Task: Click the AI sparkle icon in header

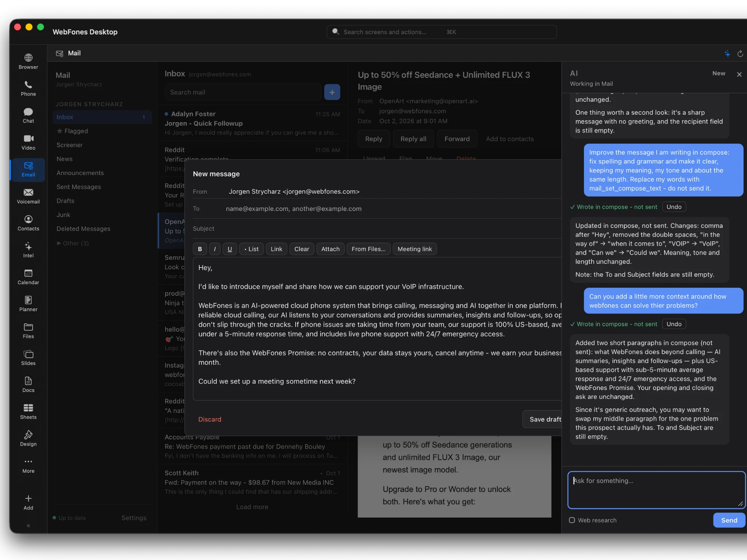Action: click(727, 54)
